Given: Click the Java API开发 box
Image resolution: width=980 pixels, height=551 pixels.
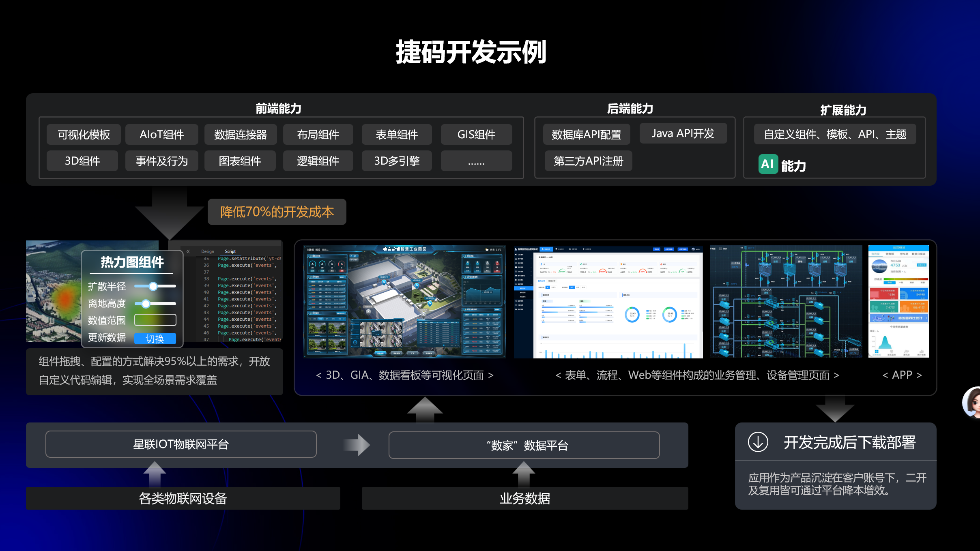Looking at the screenshot, I should pyautogui.click(x=683, y=133).
